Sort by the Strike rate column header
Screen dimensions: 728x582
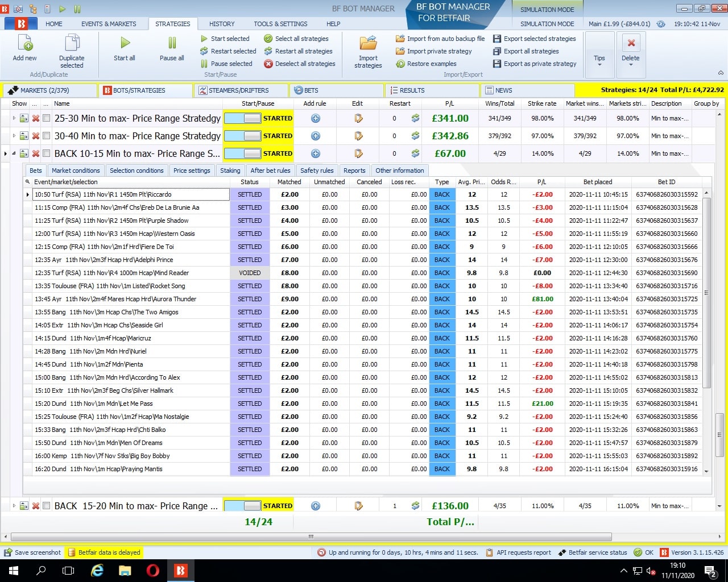tap(542, 103)
